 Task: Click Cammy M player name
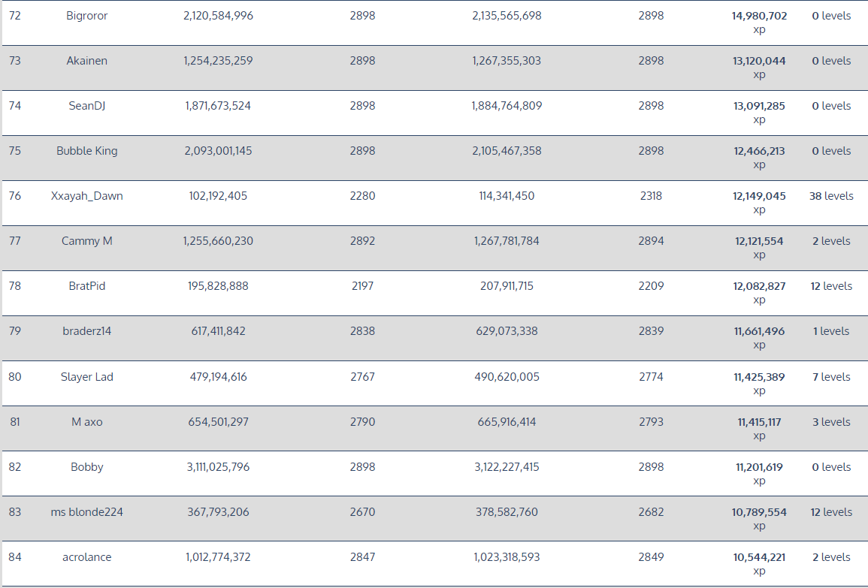pos(87,241)
